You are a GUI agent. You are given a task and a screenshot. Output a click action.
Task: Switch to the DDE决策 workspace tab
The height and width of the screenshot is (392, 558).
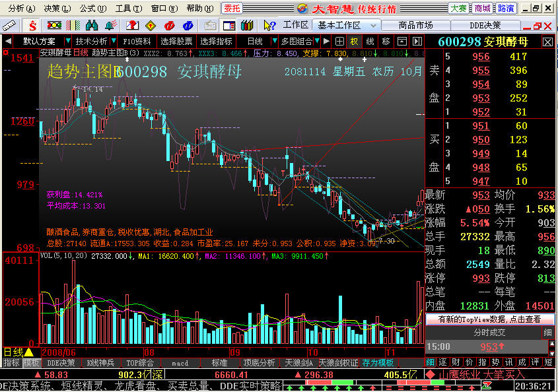[x=485, y=25]
